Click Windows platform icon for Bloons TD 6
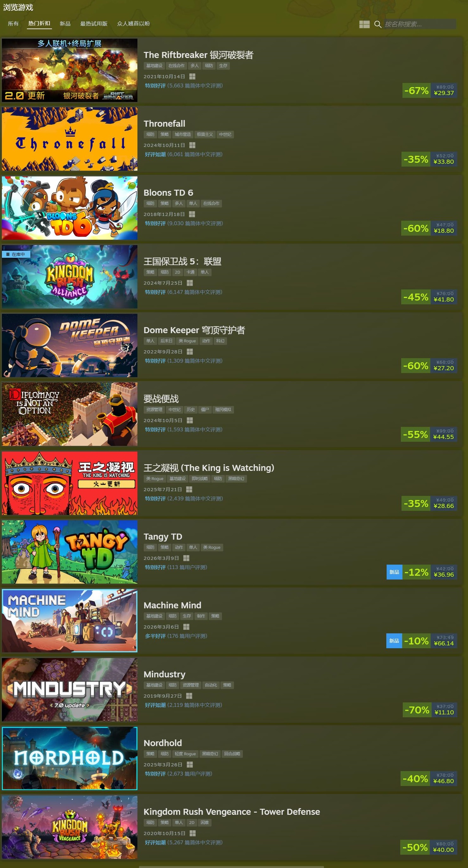Viewport: 468px width, 868px height. pos(192,214)
